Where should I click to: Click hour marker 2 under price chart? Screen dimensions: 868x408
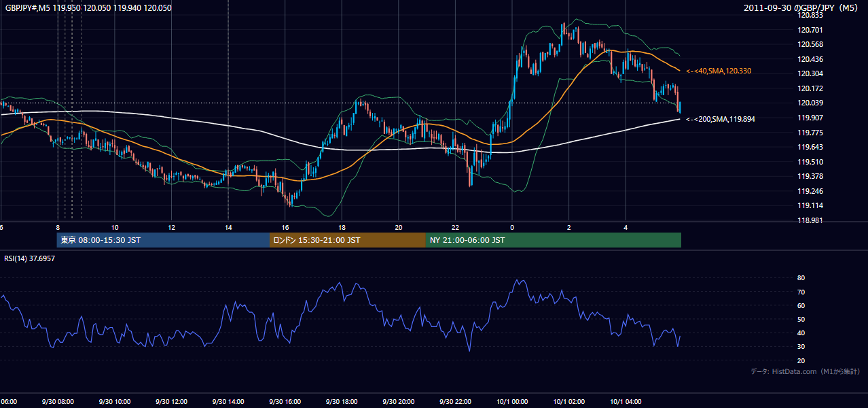[x=569, y=227]
